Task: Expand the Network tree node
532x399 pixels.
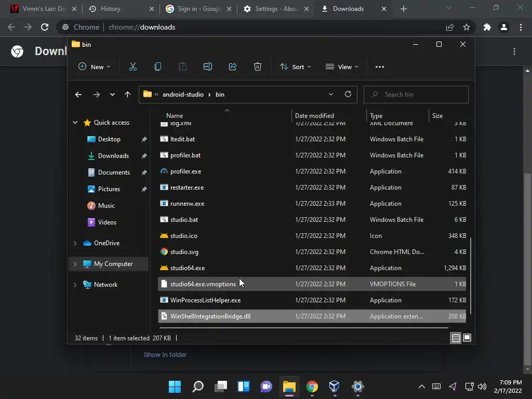Action: (x=75, y=285)
